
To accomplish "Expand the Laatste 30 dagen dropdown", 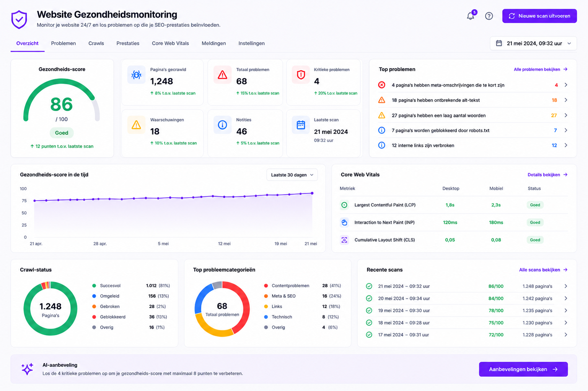I will pos(292,175).
